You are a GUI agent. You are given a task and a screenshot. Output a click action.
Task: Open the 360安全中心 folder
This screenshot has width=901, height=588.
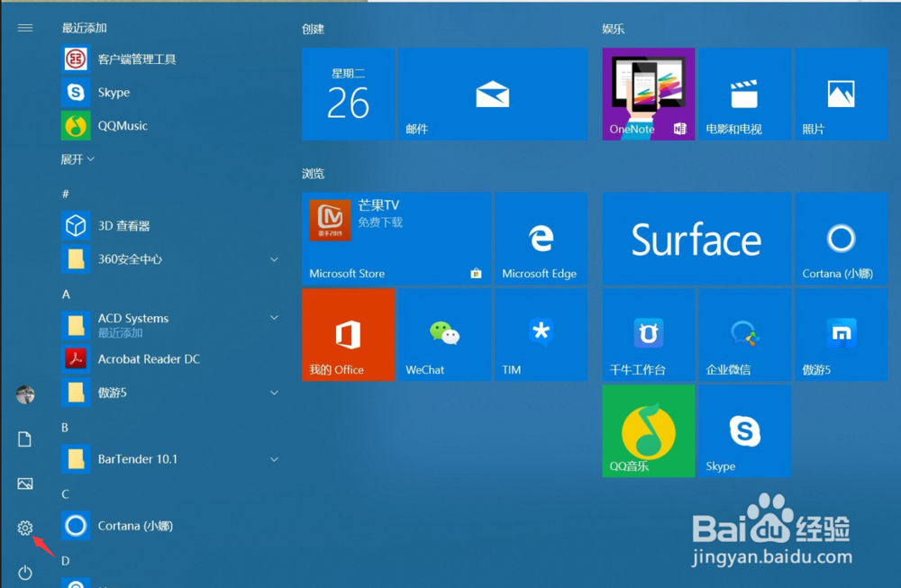(x=170, y=259)
